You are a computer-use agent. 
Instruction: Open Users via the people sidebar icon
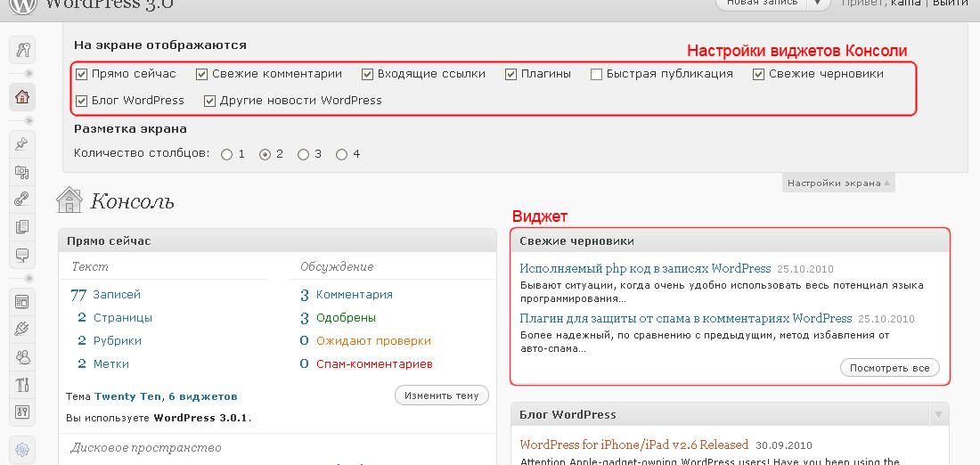click(x=22, y=357)
